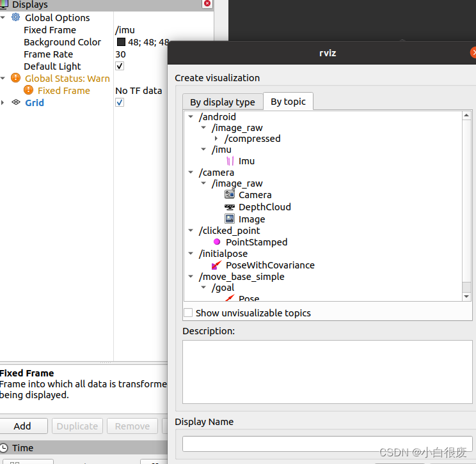Image resolution: width=476 pixels, height=464 pixels.
Task: Collapse the /initialpose topic node
Action: [x=191, y=254]
